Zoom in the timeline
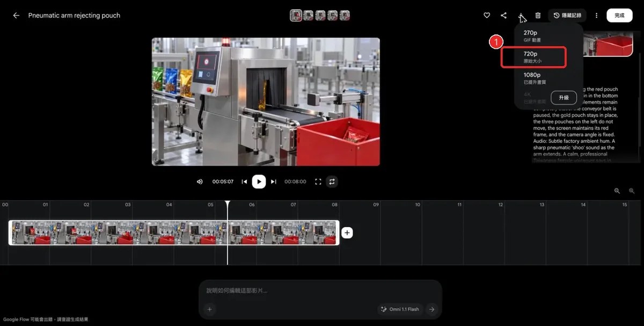Screen dimensions: 644x326 pyautogui.click(x=632, y=191)
